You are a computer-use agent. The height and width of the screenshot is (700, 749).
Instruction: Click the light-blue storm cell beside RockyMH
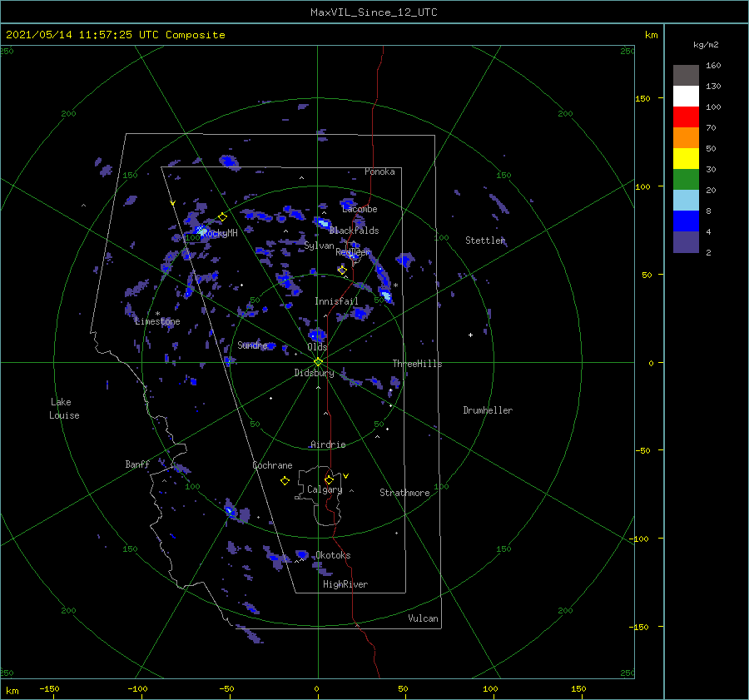point(202,231)
